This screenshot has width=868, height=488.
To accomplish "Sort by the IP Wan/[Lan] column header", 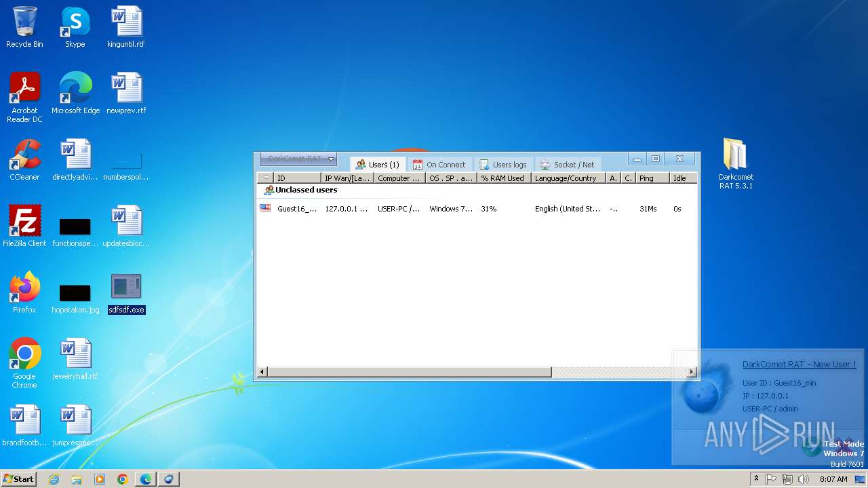I will pyautogui.click(x=347, y=178).
